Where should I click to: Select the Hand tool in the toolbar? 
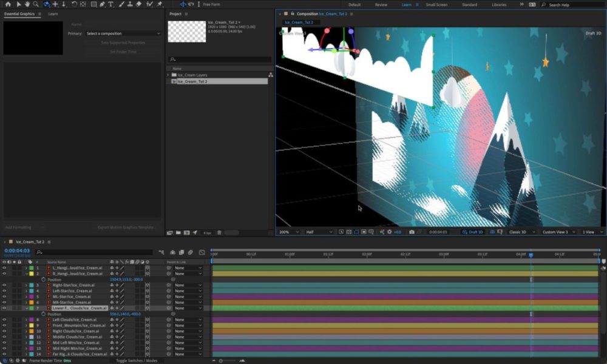[x=27, y=4]
